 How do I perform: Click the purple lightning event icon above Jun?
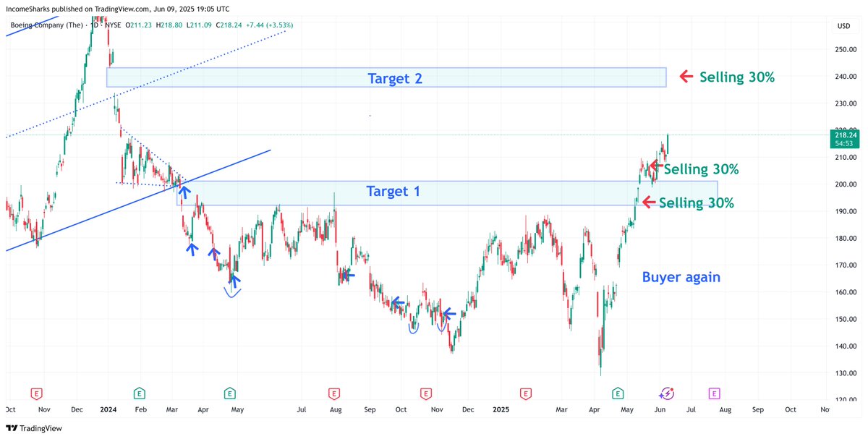(x=667, y=393)
